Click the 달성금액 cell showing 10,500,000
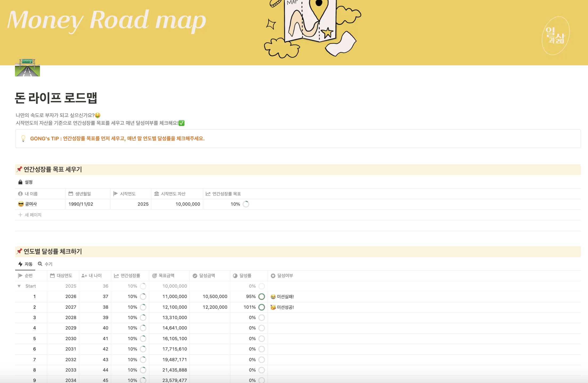Screen dimensions: 588x383 pyautogui.click(x=215, y=296)
